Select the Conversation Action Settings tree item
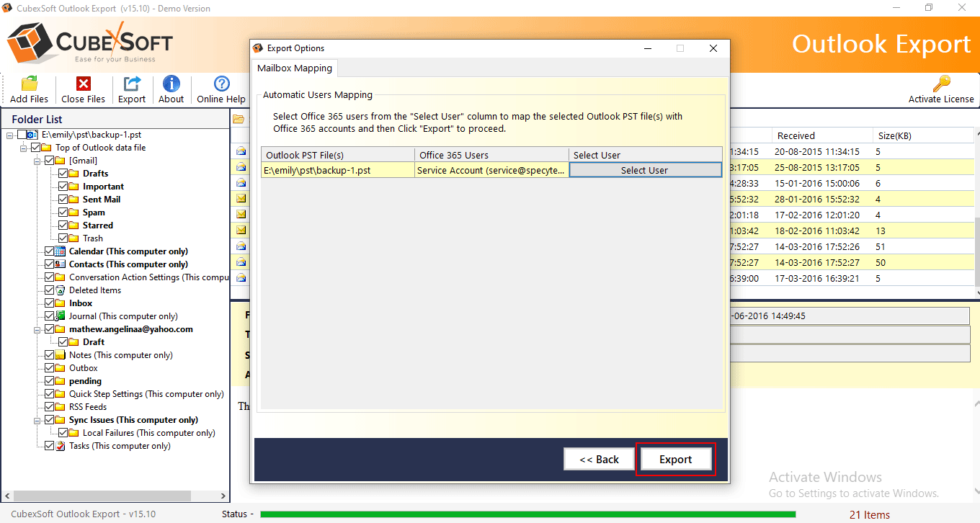The height and width of the screenshot is (523, 980). [x=149, y=277]
